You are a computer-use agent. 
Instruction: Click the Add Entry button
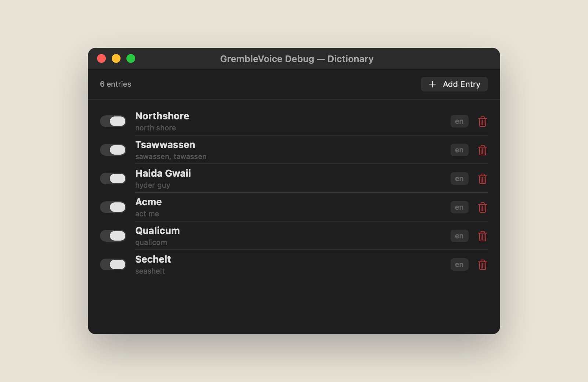(x=454, y=84)
